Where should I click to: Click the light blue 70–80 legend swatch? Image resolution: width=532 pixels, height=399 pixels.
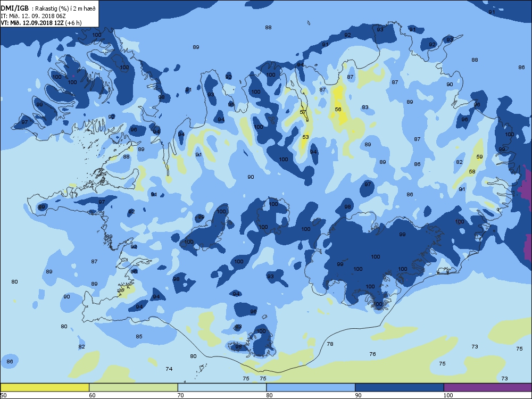(x=222, y=387)
